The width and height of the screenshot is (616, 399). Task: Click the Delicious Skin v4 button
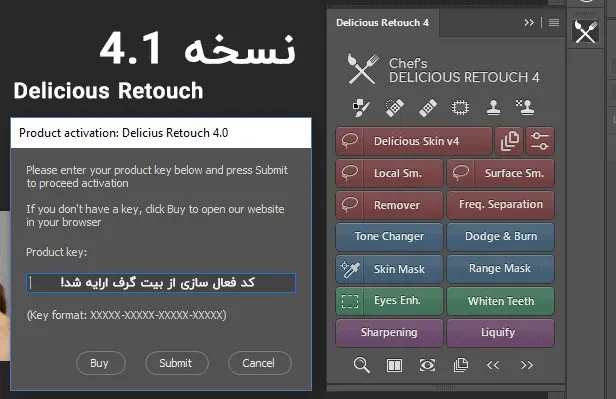coord(414,141)
